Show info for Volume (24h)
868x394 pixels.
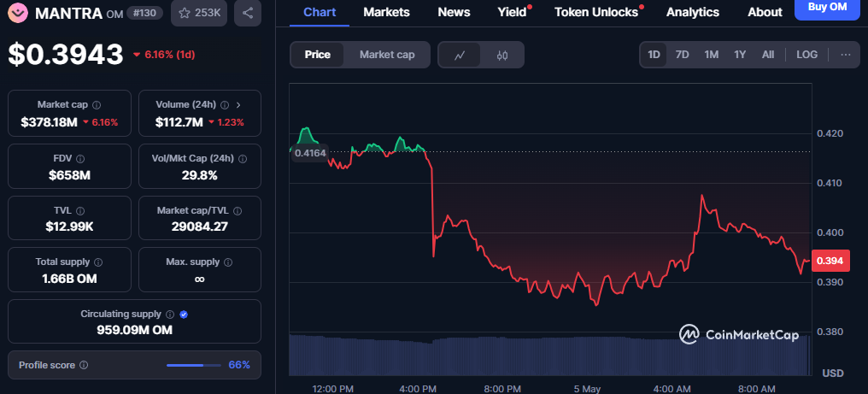(225, 105)
